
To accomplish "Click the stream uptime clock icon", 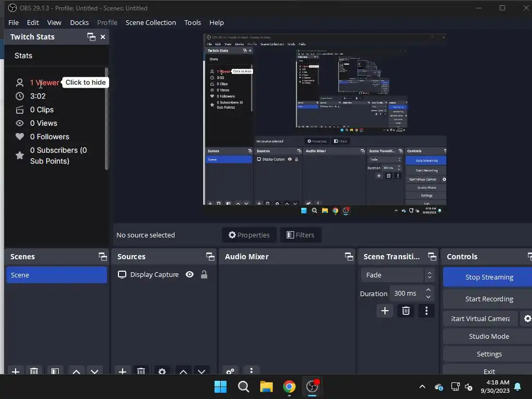I will tap(20, 96).
